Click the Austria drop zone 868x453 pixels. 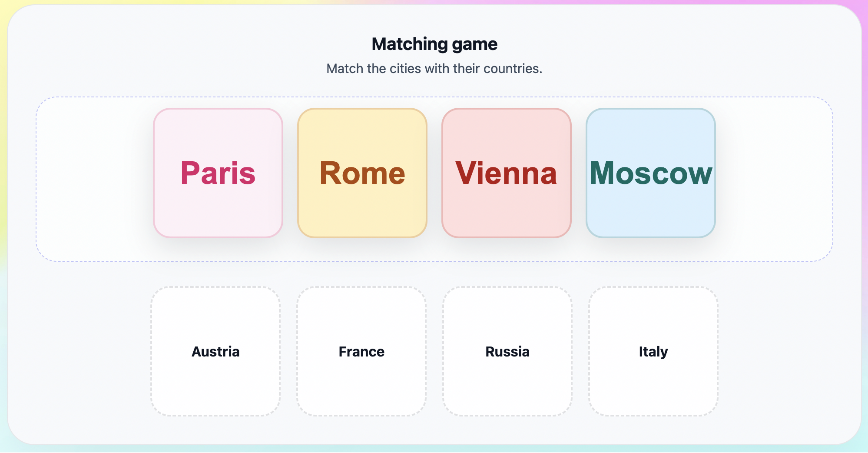pyautogui.click(x=215, y=374)
